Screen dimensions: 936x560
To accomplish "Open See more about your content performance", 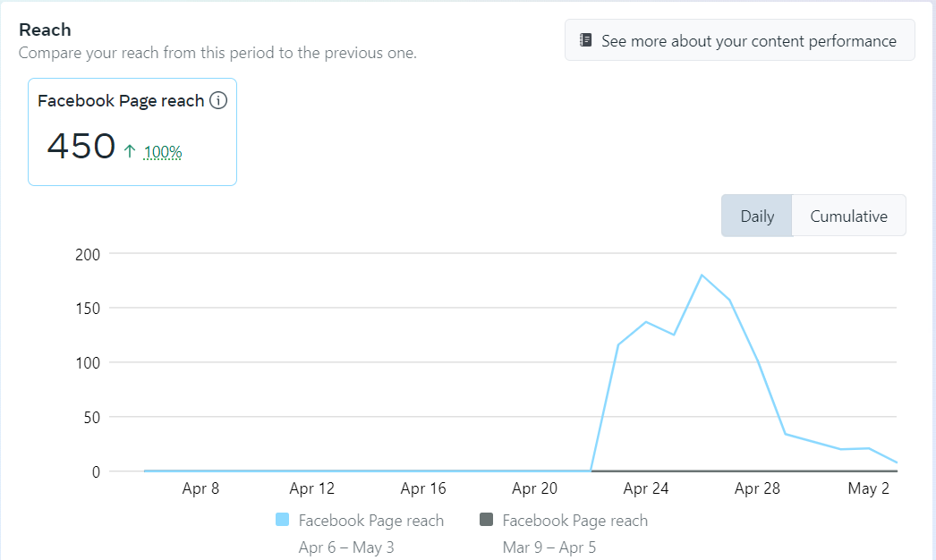I will coord(739,40).
